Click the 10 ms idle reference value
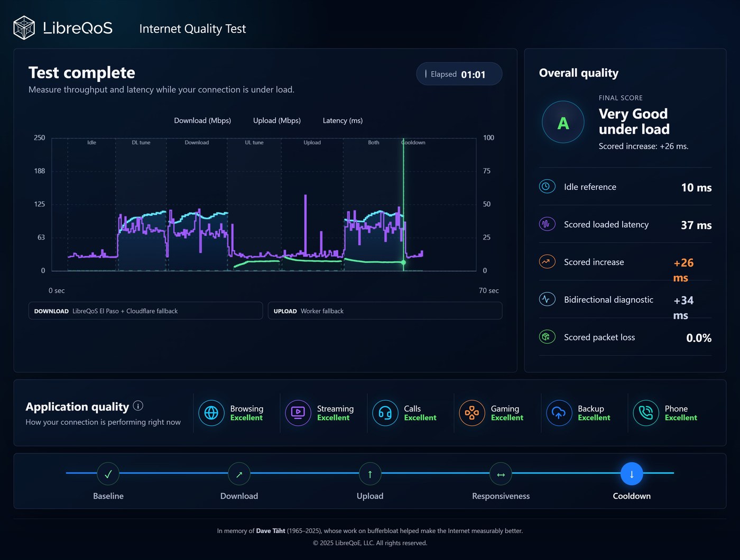The height and width of the screenshot is (560, 740). coord(696,188)
